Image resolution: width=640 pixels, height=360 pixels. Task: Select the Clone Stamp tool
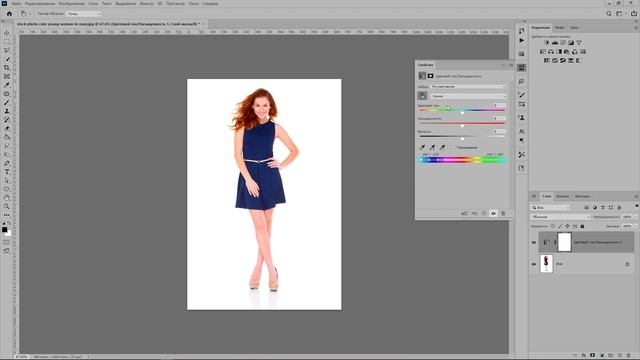click(x=7, y=111)
